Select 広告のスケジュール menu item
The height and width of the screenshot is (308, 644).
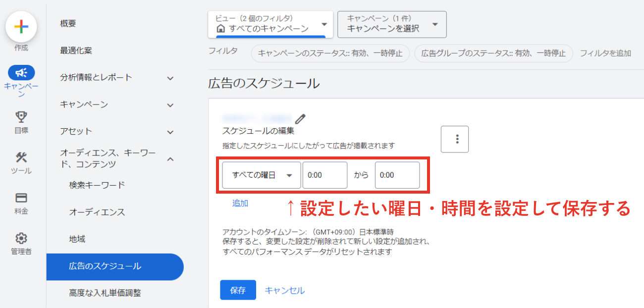click(x=115, y=266)
